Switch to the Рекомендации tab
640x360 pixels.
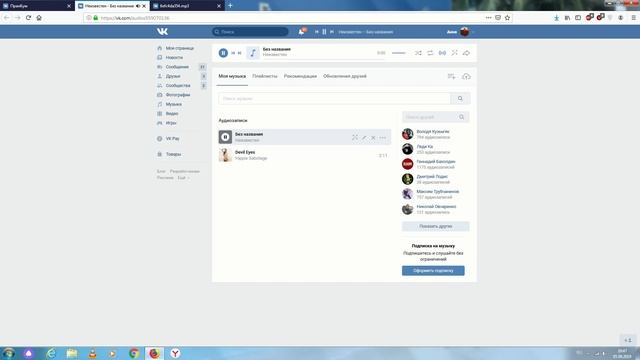(300, 76)
